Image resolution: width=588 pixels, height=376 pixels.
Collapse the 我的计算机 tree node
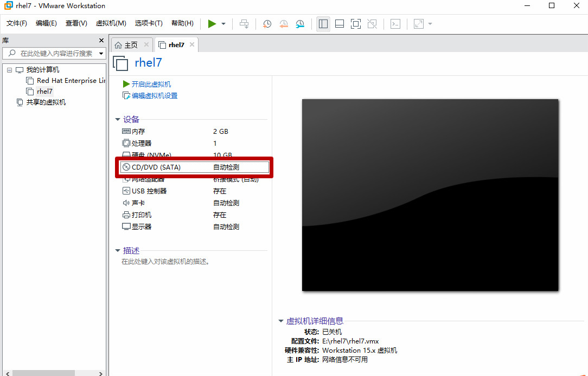coord(9,70)
